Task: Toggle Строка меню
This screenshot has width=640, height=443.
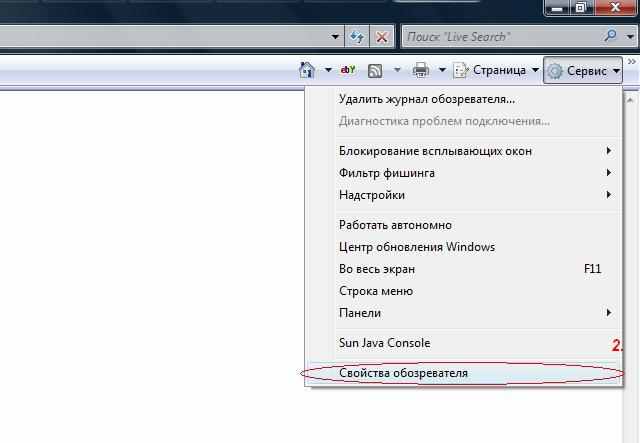Action: coord(464,291)
